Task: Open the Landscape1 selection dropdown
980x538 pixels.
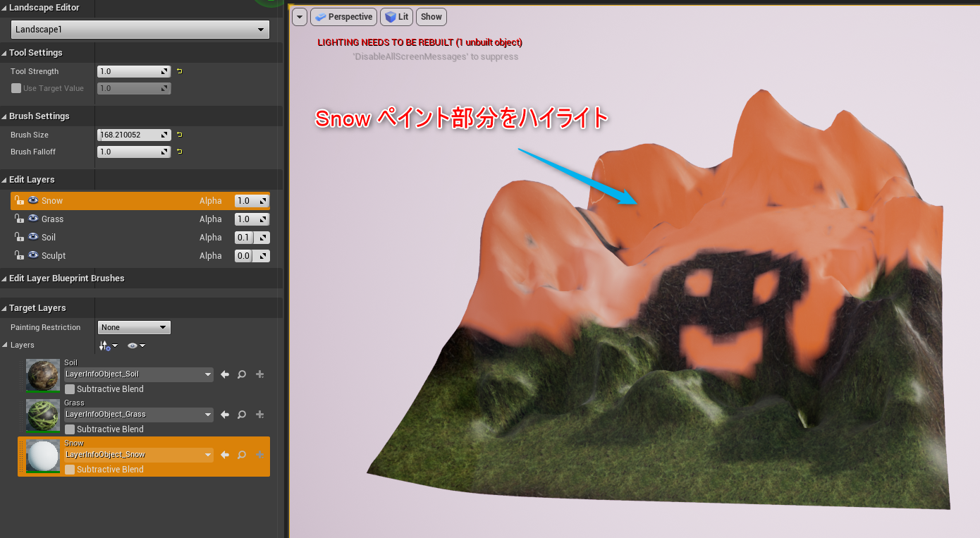Action: (140, 30)
